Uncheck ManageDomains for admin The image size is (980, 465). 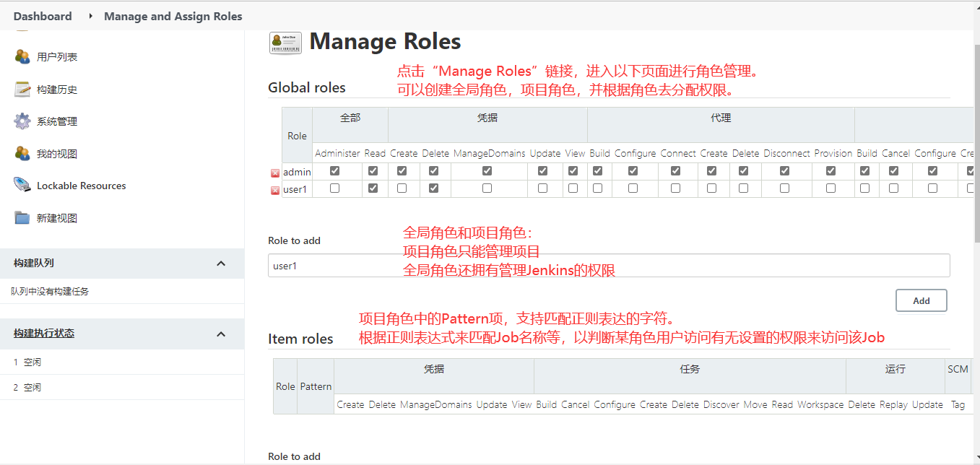(487, 171)
